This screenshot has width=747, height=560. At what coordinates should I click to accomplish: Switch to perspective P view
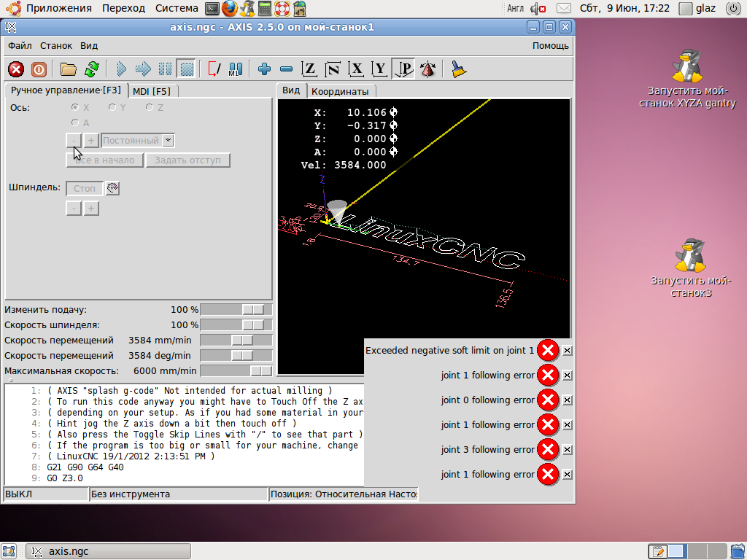(x=403, y=69)
